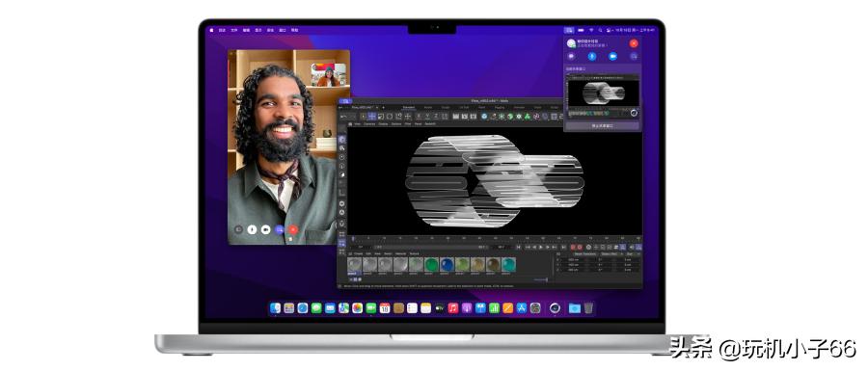Open Cinema 4D icon in the Dock
868x371 pixels.
pos(556,308)
